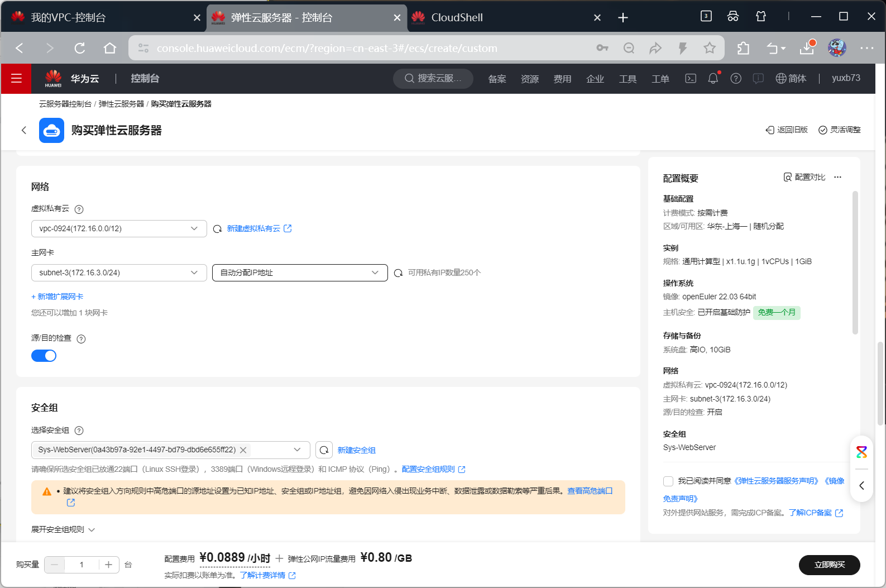Increase purchase quantity with plus button

(x=109, y=565)
